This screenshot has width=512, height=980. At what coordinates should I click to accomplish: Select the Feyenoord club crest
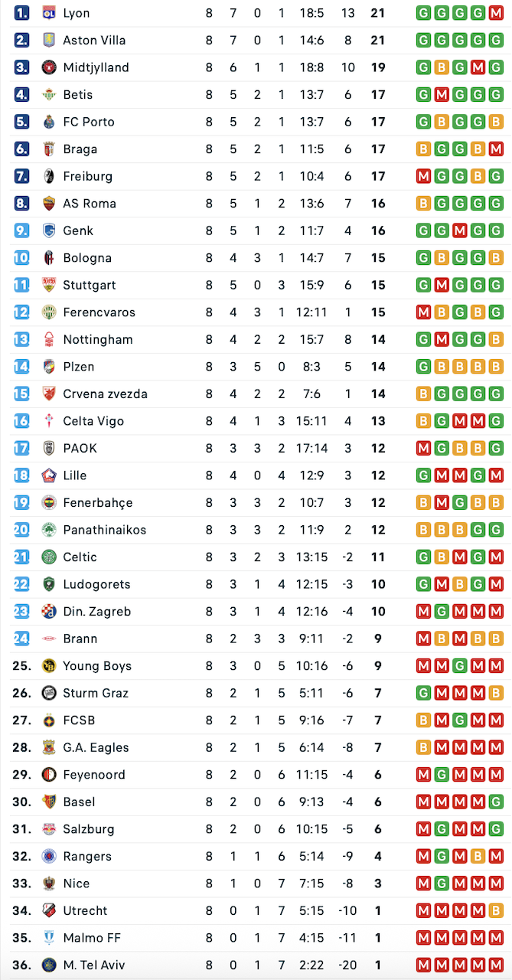click(49, 774)
